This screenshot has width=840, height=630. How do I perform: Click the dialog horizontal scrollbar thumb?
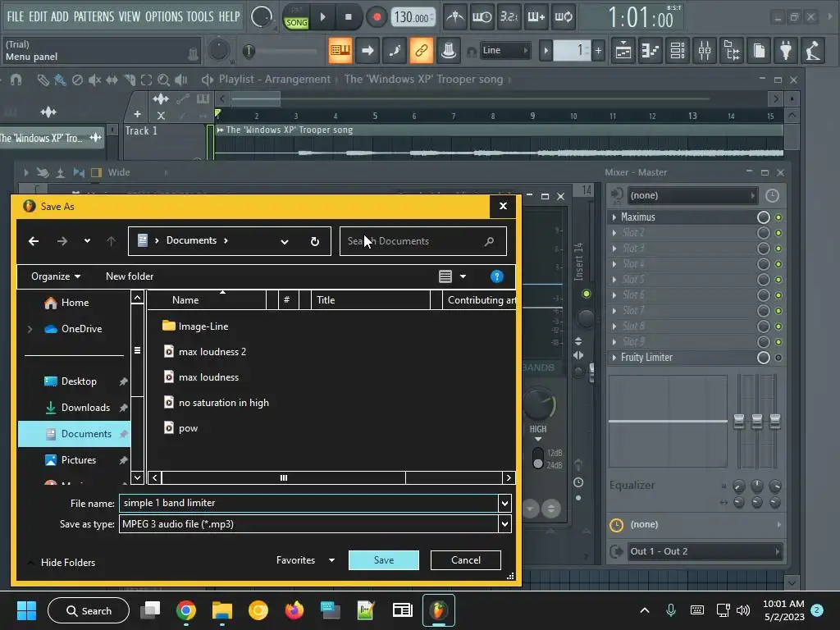pyautogui.click(x=283, y=478)
